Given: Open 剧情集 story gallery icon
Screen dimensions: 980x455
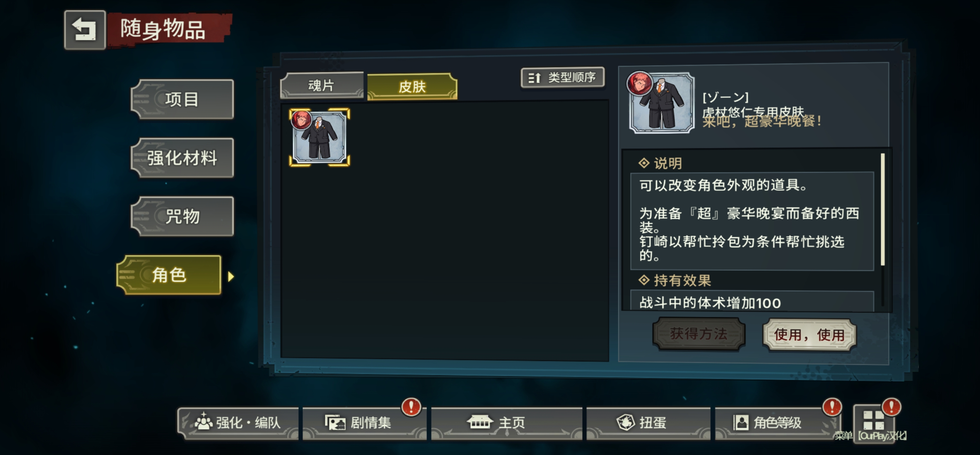Looking at the screenshot, I should [x=335, y=422].
